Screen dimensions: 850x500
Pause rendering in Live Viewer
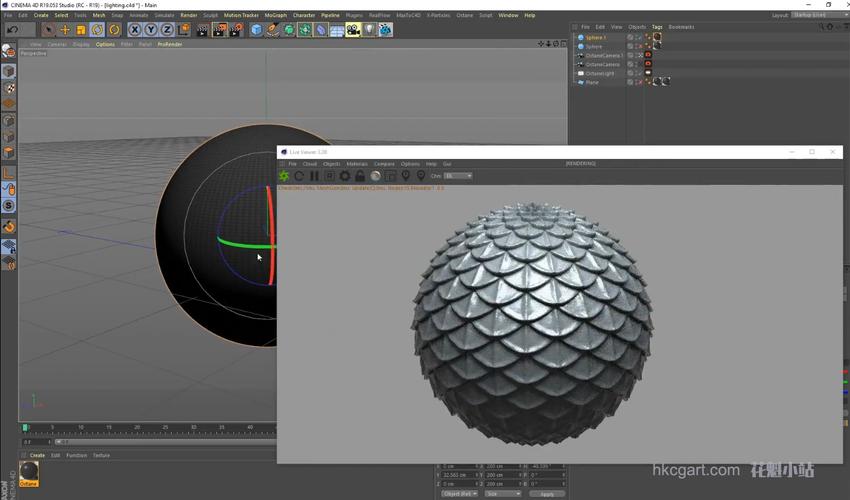point(314,176)
